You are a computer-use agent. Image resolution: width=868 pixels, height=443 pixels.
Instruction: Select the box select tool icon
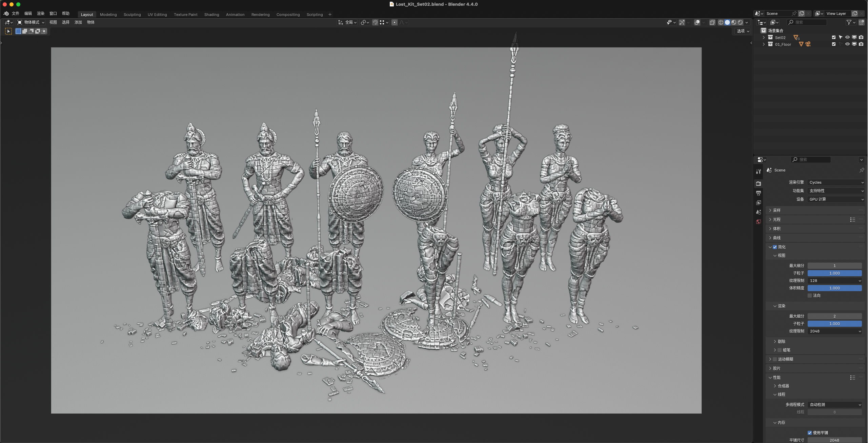coord(8,31)
